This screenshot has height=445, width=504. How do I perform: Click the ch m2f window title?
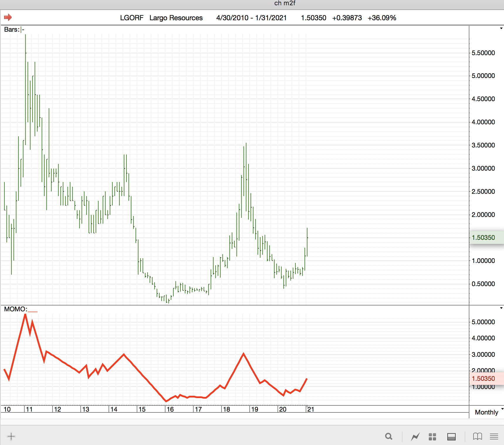(x=285, y=3)
